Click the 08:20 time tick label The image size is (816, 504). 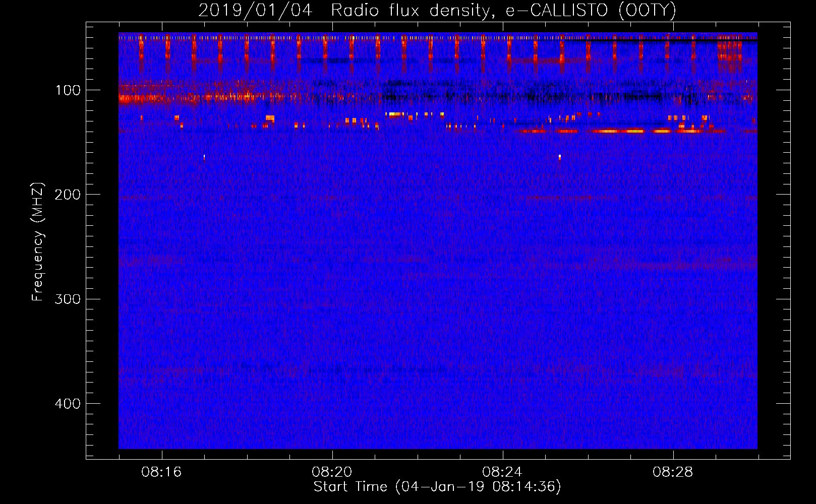332,472
